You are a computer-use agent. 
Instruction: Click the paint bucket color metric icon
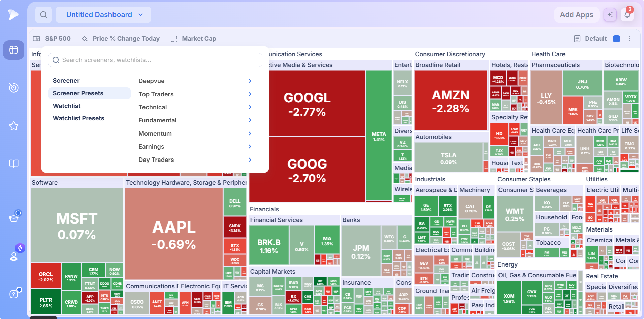pos(85,39)
